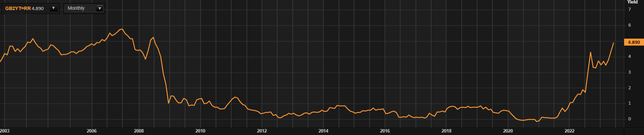Select the Monthly interval combo box text

[76, 8]
